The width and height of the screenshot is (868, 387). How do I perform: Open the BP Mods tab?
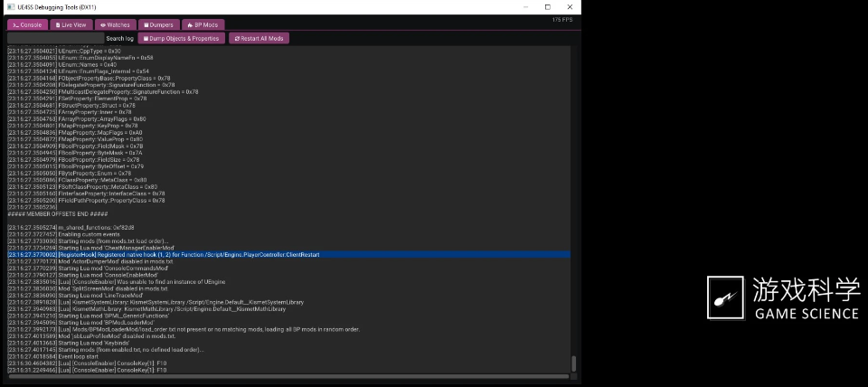coord(203,25)
